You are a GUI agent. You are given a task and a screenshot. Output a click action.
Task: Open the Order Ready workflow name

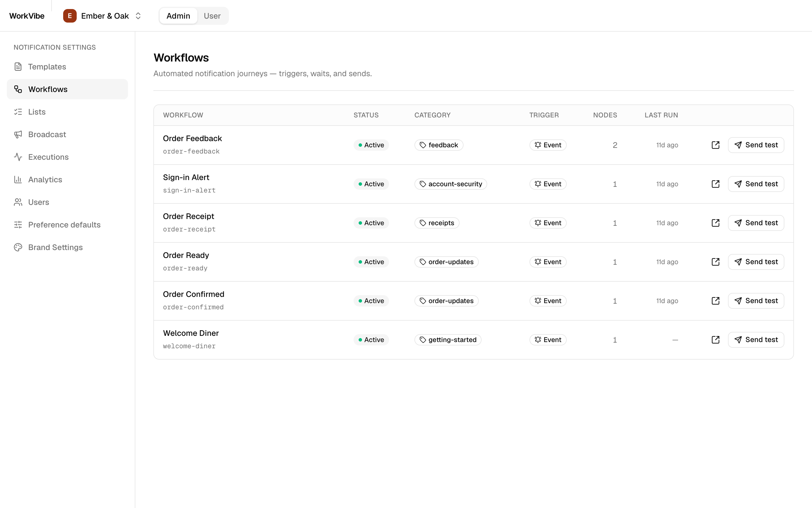(186, 255)
